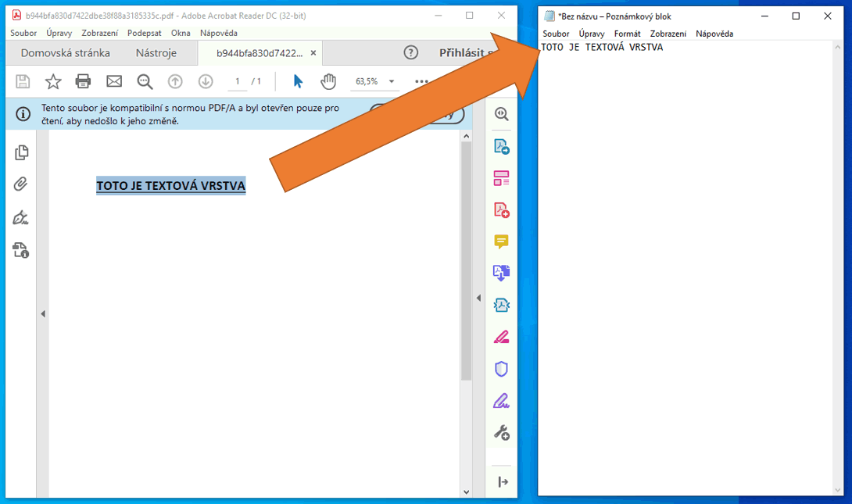Click the page number input field

tap(238, 81)
